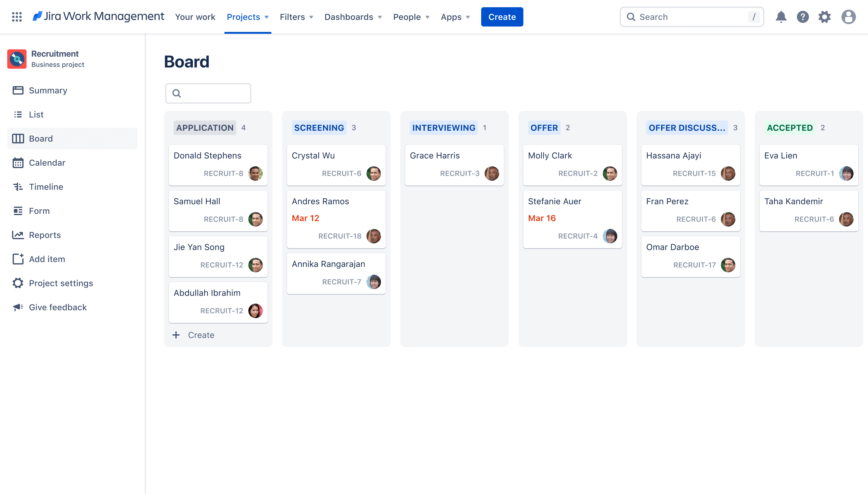Click the Add item icon

pyautogui.click(x=18, y=259)
